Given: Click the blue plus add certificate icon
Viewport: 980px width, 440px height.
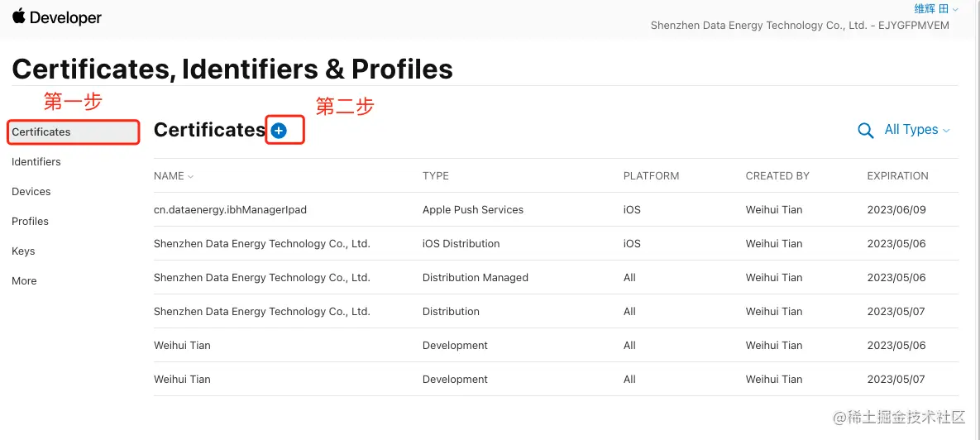Looking at the screenshot, I should 279,131.
